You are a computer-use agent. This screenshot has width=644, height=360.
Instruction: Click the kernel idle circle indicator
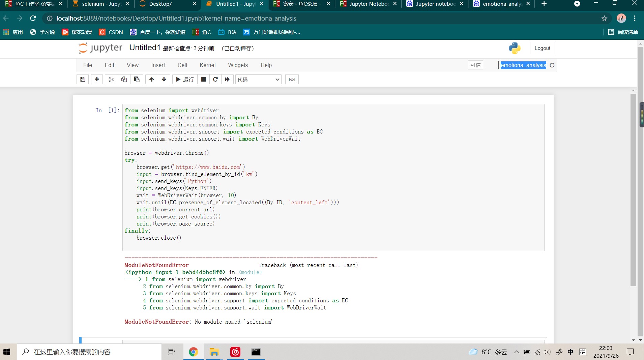(x=552, y=65)
